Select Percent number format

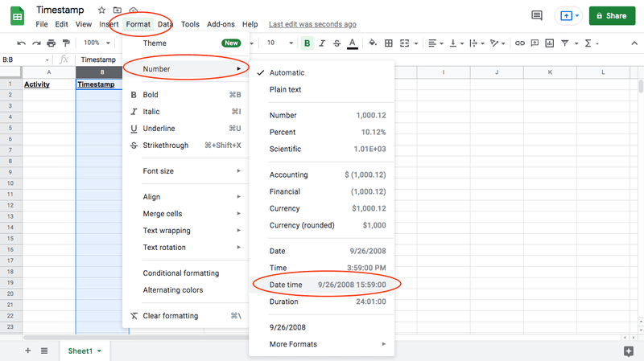[x=321, y=132]
